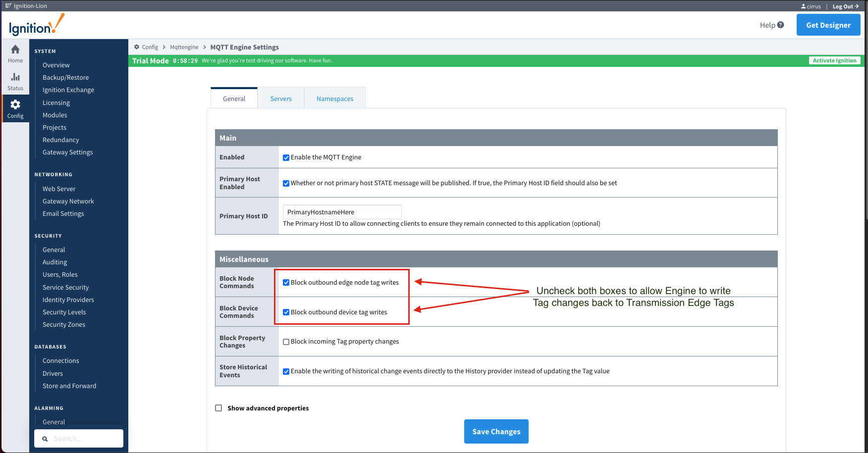The image size is (868, 453).
Task: Click the Help question mark icon
Action: 781,25
